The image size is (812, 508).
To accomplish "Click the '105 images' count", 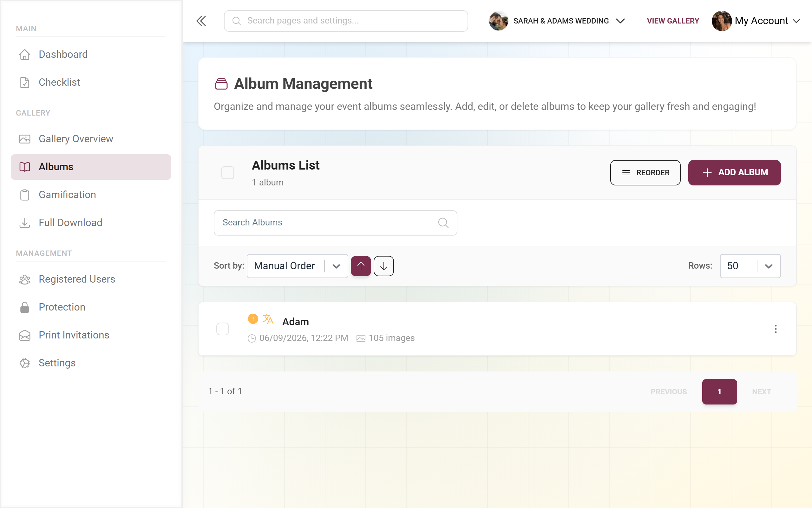I will (x=392, y=338).
